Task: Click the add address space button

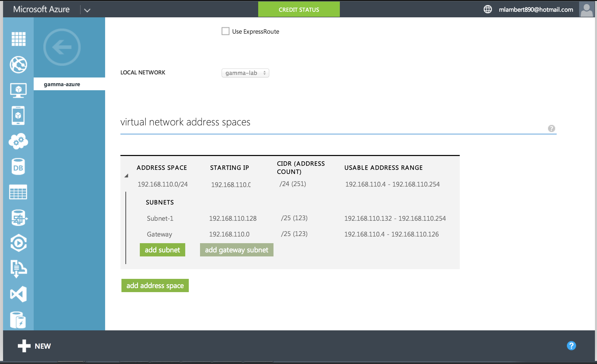Action: pyautogui.click(x=155, y=285)
